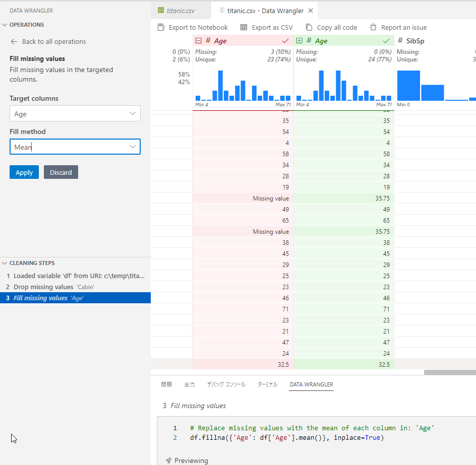Click the Apply button
476x465 pixels.
click(24, 172)
